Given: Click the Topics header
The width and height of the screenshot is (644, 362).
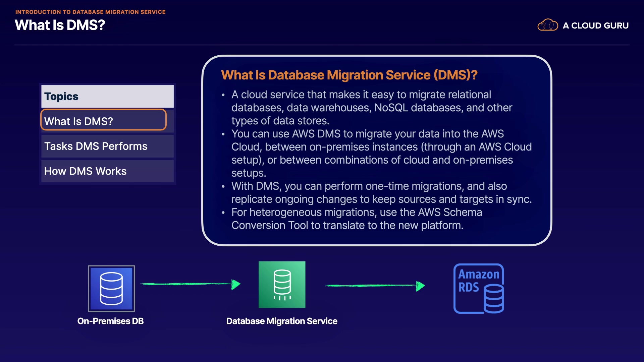Looking at the screenshot, I should 107,97.
